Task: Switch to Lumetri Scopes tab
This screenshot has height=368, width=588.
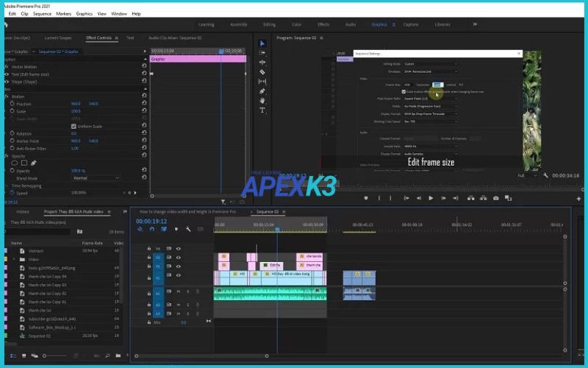Action: pos(58,38)
